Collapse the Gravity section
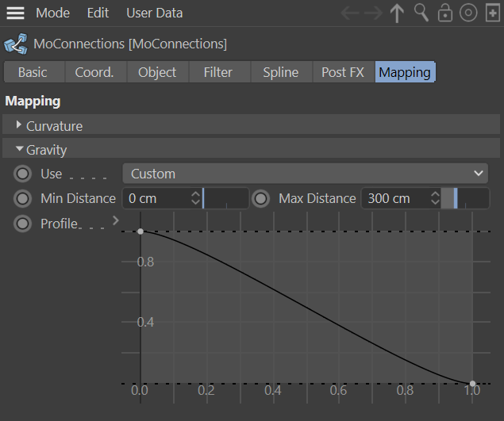Screen dimensions: 504x421 click(x=19, y=149)
